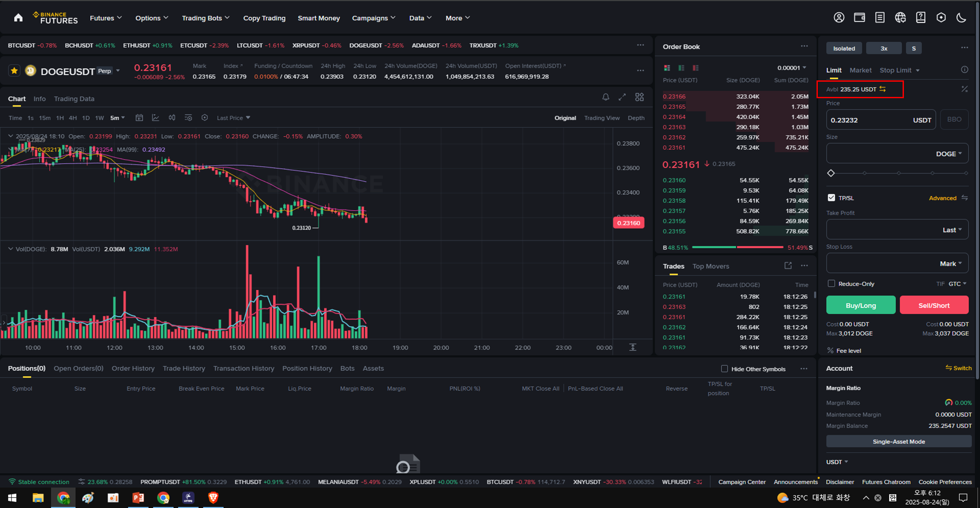
Task: Open the 5m chart interval dropdown
Action: pyautogui.click(x=117, y=118)
